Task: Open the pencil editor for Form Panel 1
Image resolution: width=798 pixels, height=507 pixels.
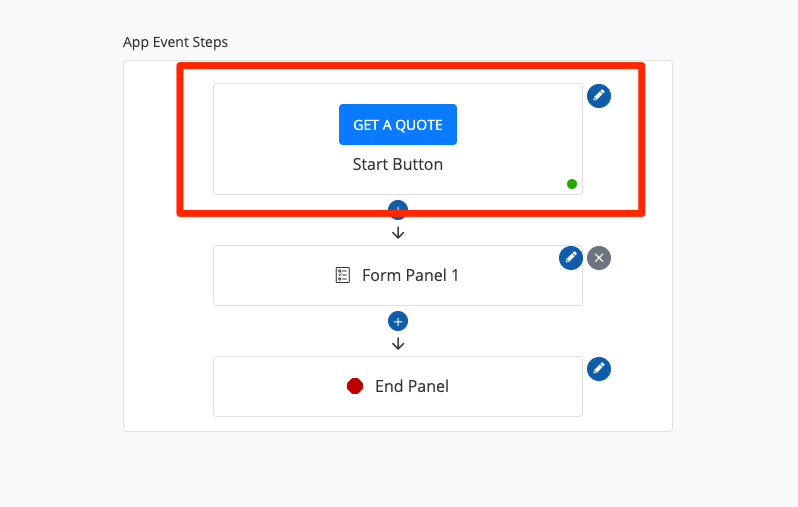Action: [x=571, y=258]
